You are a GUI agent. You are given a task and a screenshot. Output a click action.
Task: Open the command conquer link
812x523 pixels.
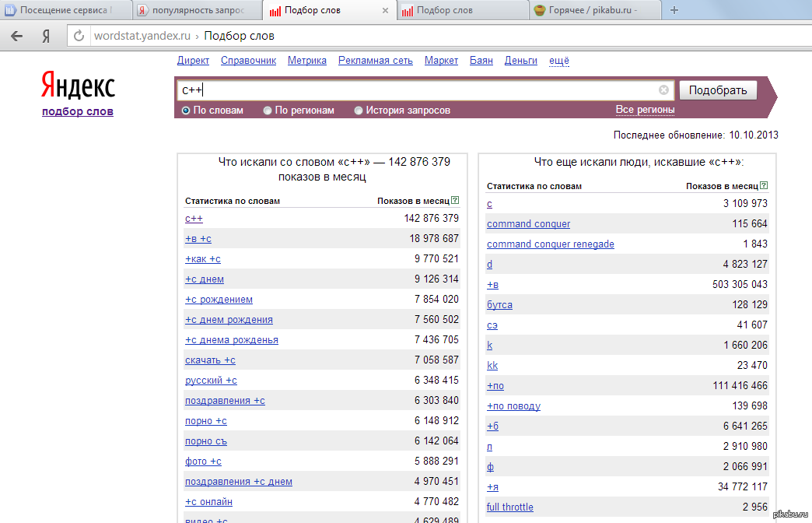pyautogui.click(x=528, y=223)
